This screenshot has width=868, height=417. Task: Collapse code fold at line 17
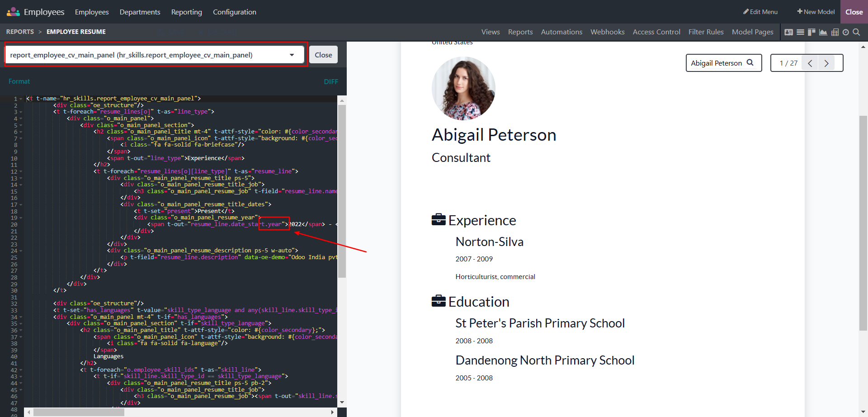tap(21, 204)
